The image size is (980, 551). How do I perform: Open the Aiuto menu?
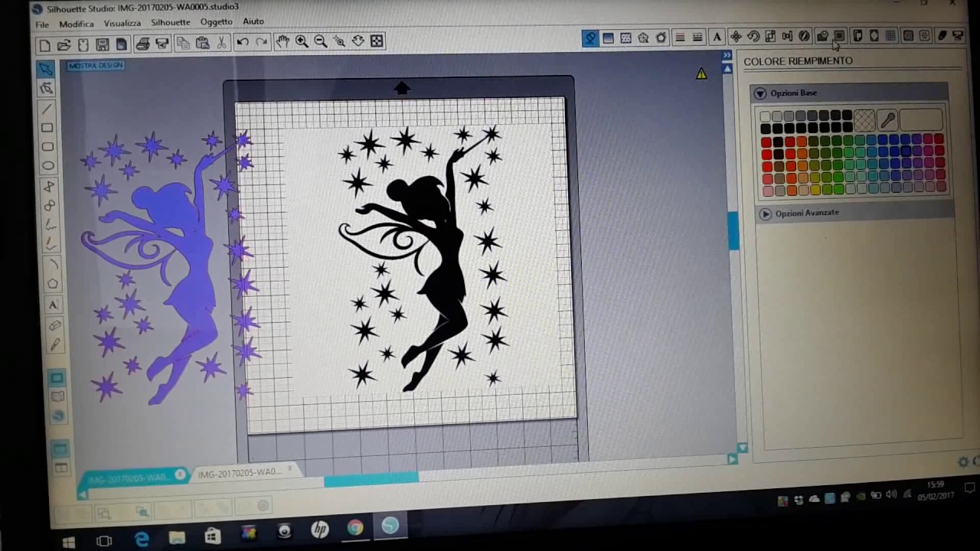click(x=253, y=21)
